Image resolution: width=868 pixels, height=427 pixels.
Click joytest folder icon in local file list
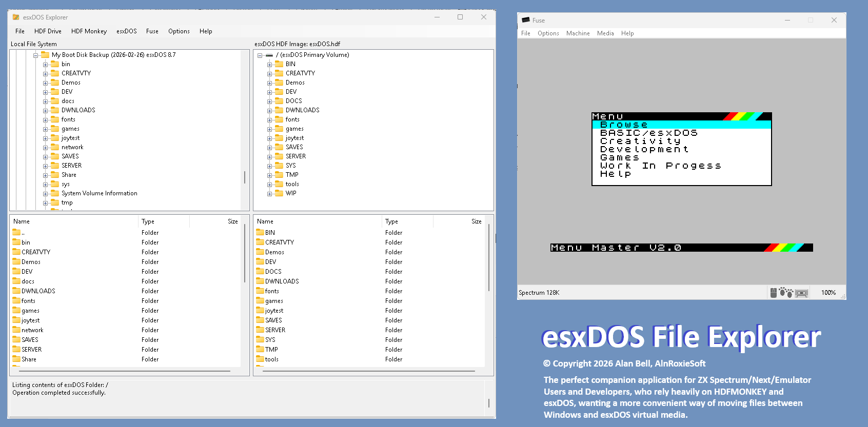coord(16,320)
